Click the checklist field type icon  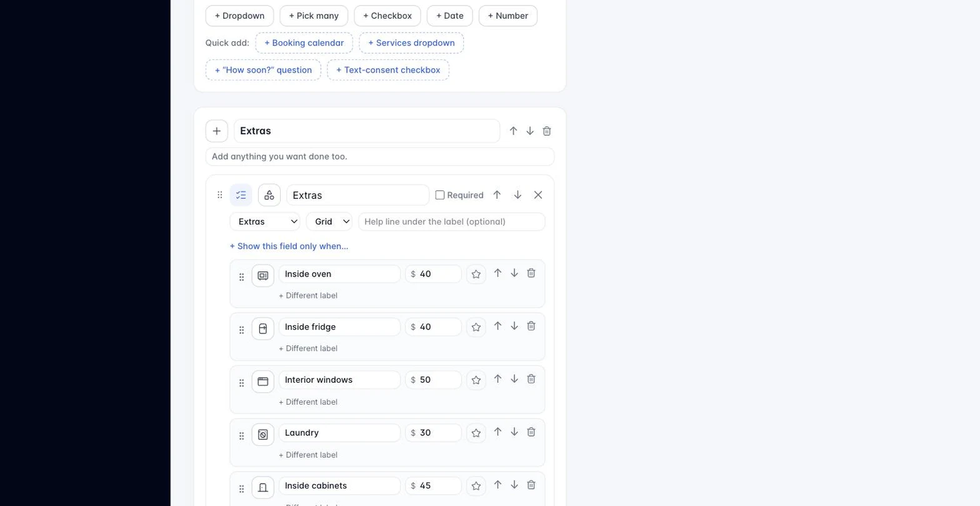click(241, 195)
